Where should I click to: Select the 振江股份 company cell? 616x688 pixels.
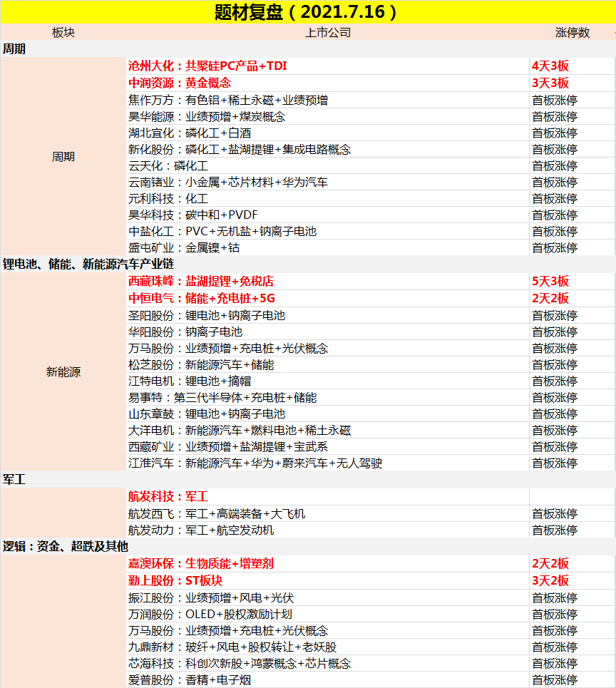tap(327, 598)
